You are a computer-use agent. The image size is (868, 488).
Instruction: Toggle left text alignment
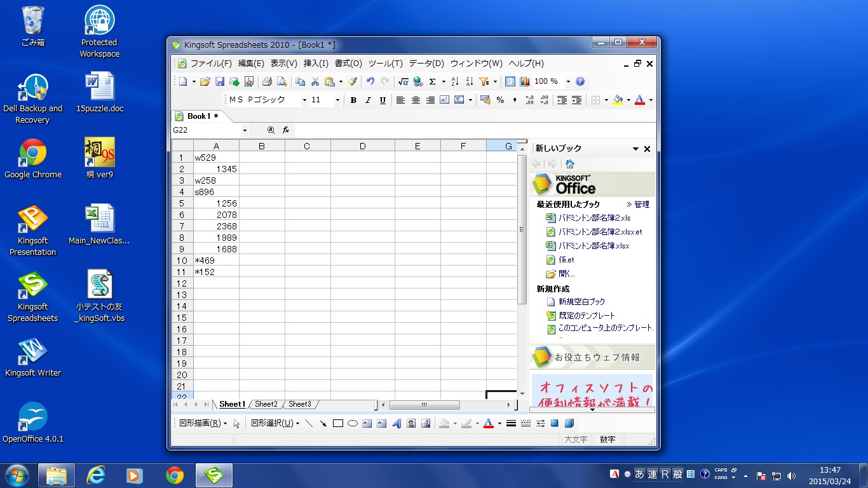pos(401,100)
